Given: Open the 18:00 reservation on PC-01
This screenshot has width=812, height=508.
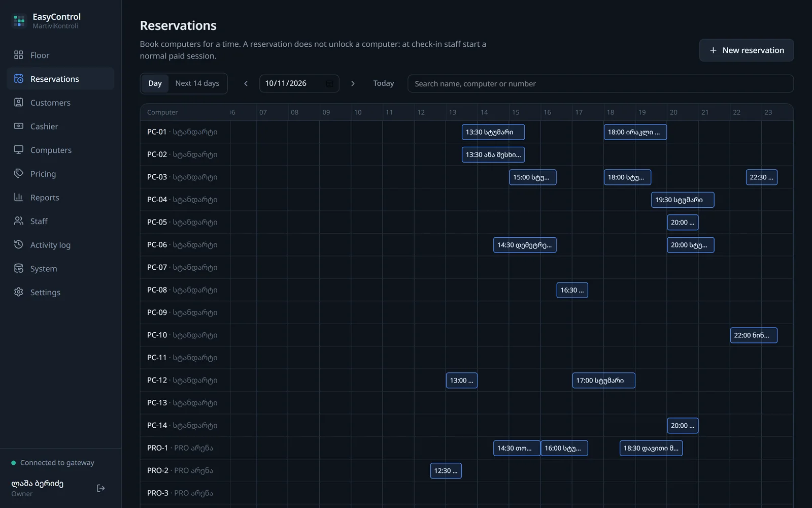Looking at the screenshot, I should pos(635,132).
